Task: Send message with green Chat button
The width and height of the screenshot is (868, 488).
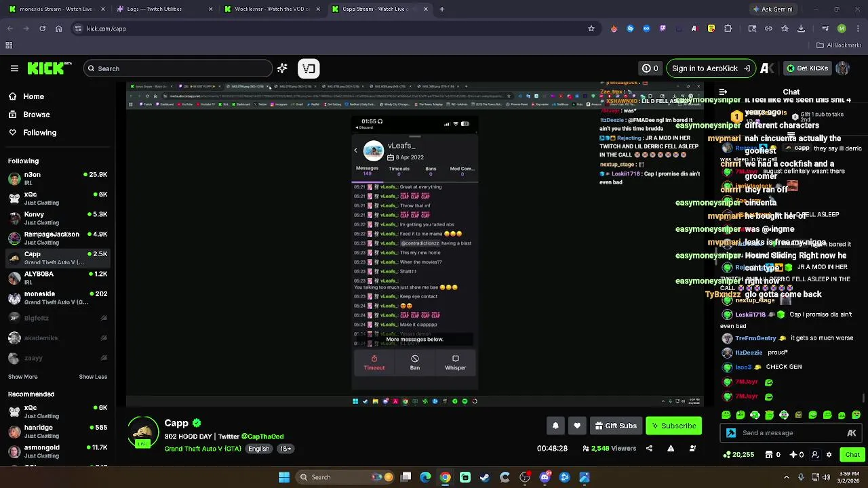Action: coord(852,455)
